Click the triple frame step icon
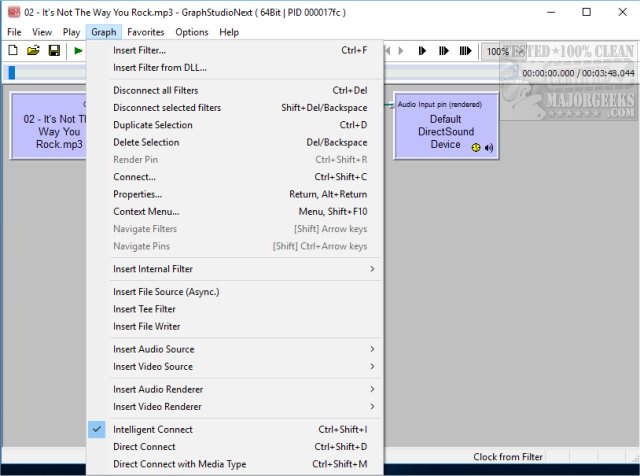The image size is (640, 476). click(x=465, y=51)
